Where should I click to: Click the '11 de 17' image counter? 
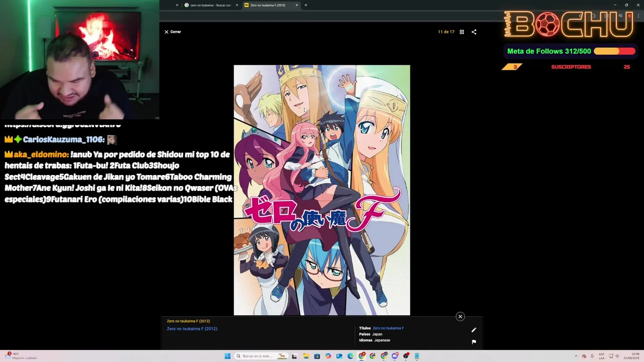446,32
